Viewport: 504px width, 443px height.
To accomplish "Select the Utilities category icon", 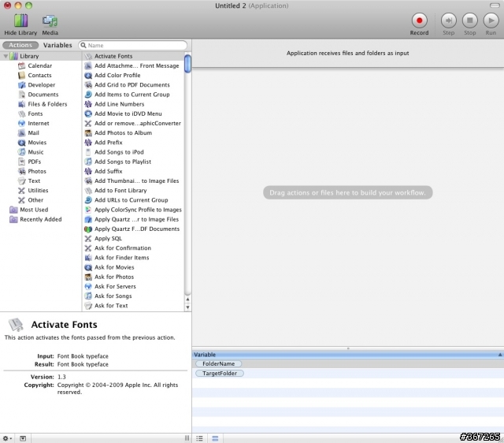I will 21,191.
